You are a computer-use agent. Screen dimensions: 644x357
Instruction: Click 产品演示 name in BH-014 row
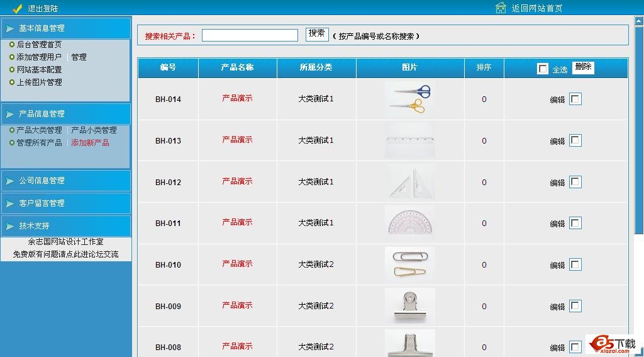[237, 98]
